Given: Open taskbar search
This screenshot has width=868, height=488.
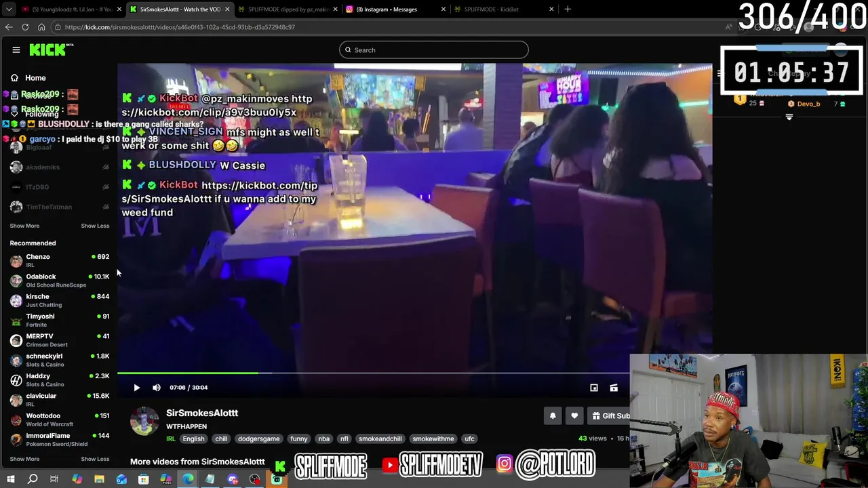Looking at the screenshot, I should 32,479.
